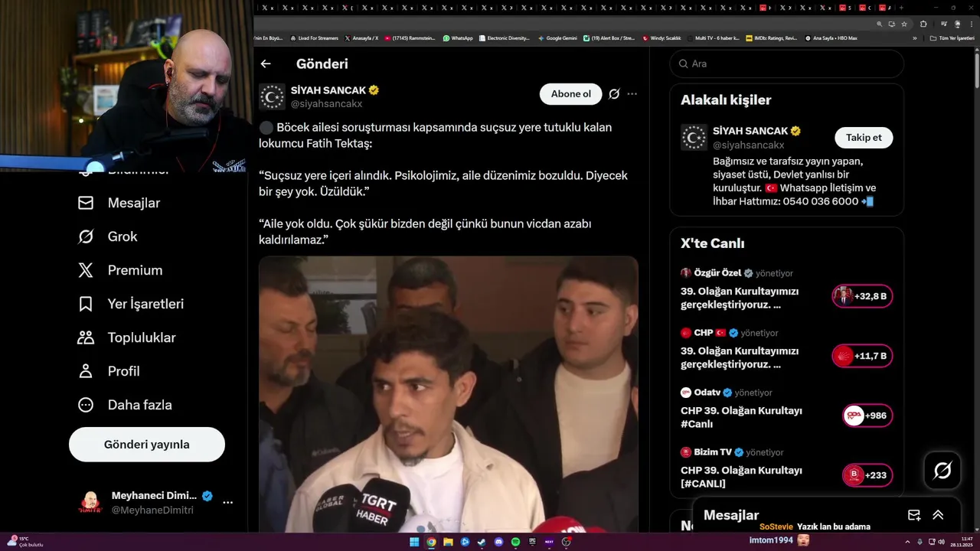Compose new message in Mesajlar drawer
The height and width of the screenshot is (551, 980).
pos(914,515)
